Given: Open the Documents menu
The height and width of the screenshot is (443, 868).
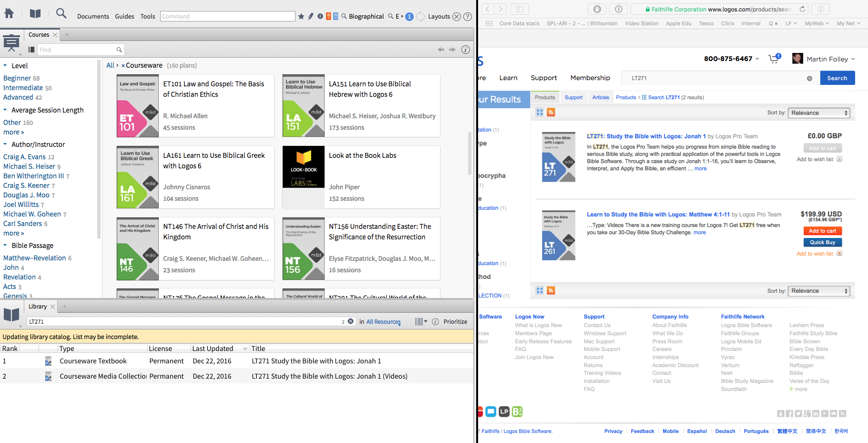Looking at the screenshot, I should 93,16.
